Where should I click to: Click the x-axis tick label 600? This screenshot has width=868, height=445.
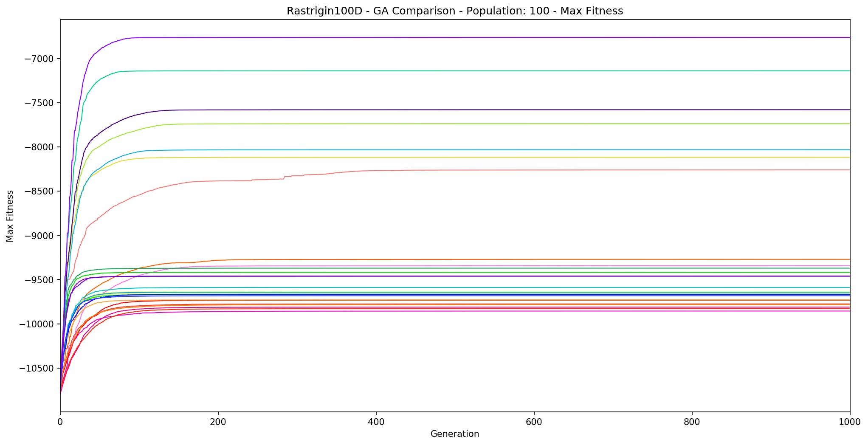(x=534, y=421)
